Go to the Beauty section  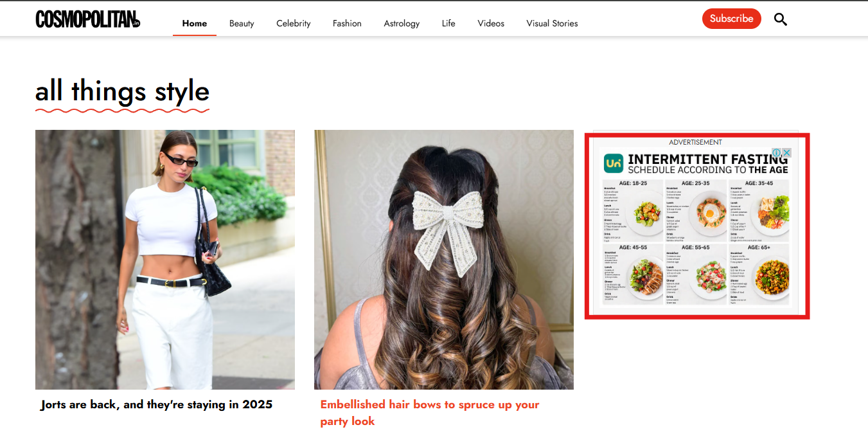pos(242,23)
